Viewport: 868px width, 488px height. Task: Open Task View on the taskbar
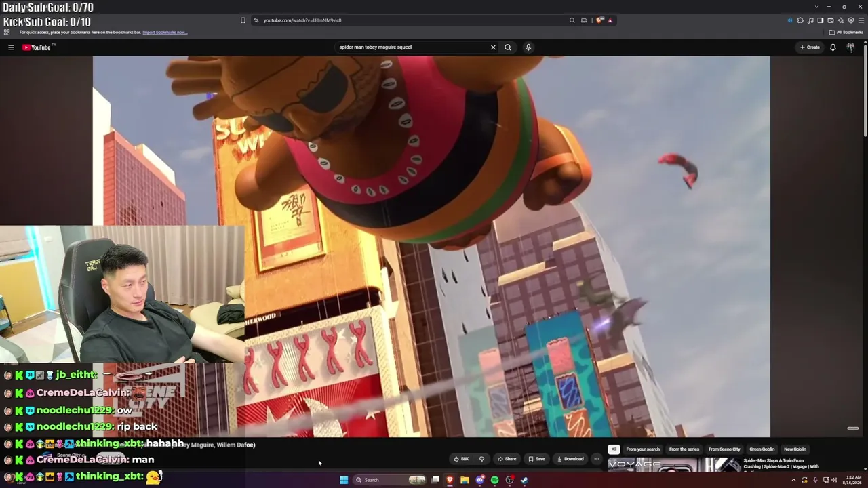click(435, 480)
